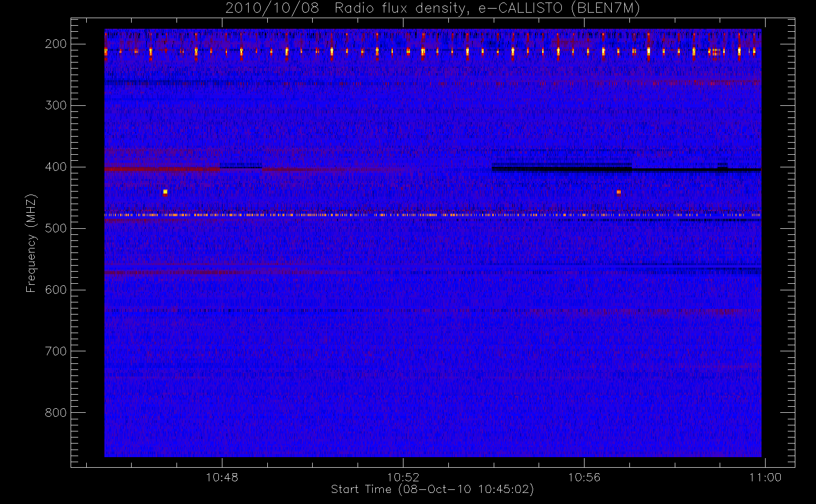Click the 200 frequency tick label

[55, 44]
